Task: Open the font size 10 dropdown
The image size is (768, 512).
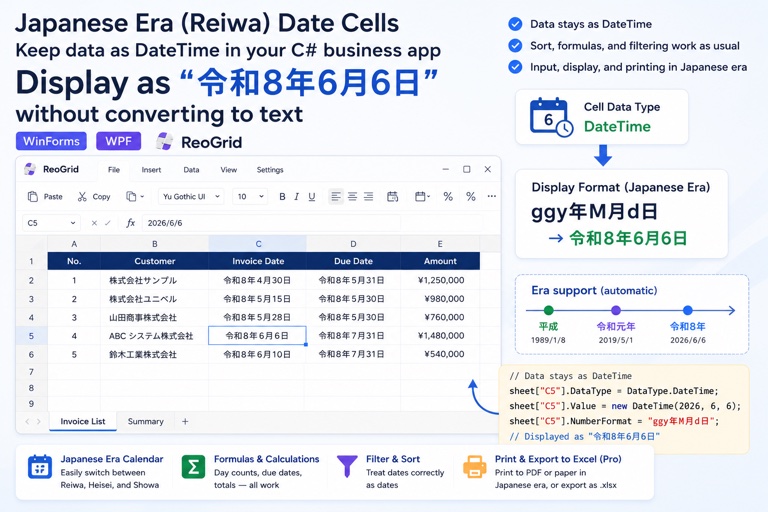Action: [250, 196]
